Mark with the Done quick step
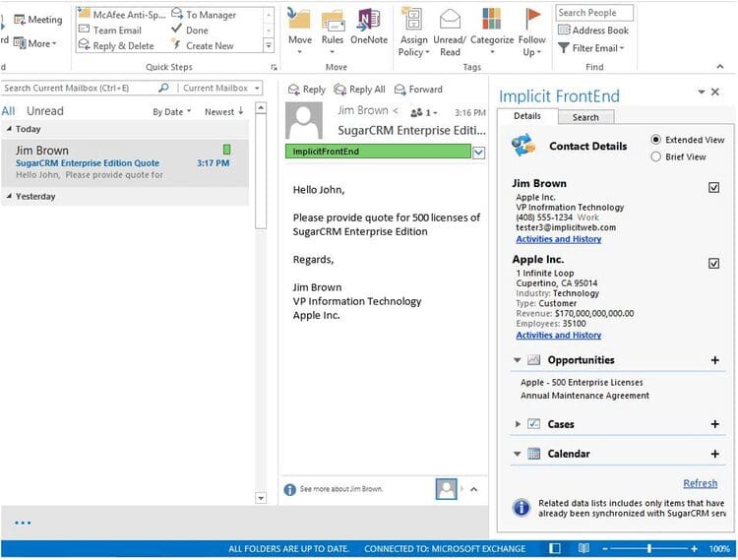738x560 pixels. (x=190, y=31)
